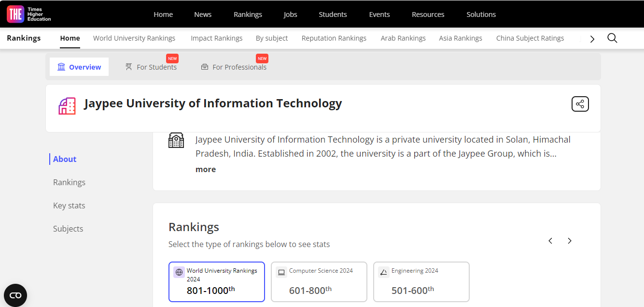644x307 pixels.
Task: Expand description by clicking more
Action: (x=206, y=169)
